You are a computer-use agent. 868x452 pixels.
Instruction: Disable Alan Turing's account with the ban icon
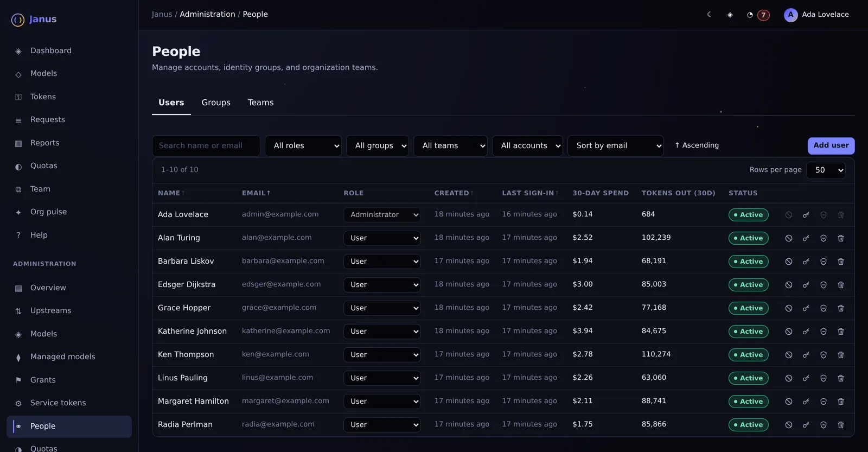coord(789,238)
